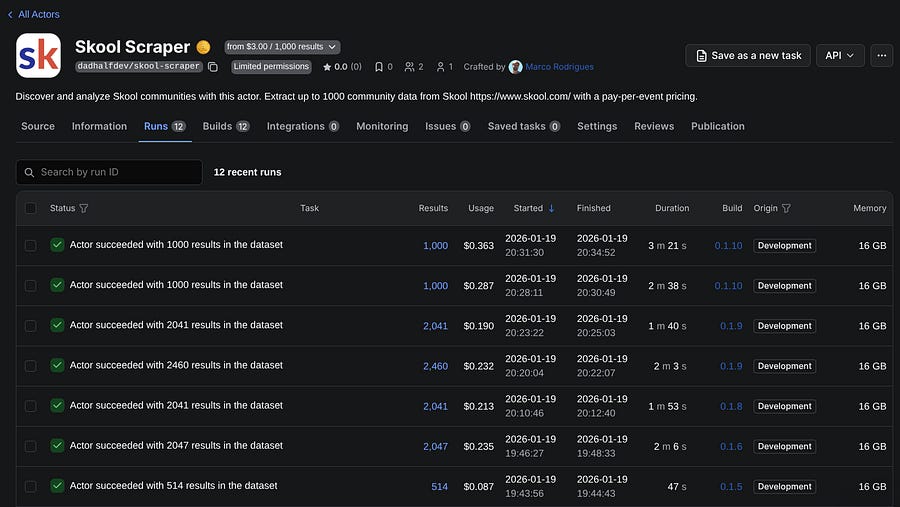900x507 pixels.
Task: Click the total users icon
Action: tap(409, 67)
